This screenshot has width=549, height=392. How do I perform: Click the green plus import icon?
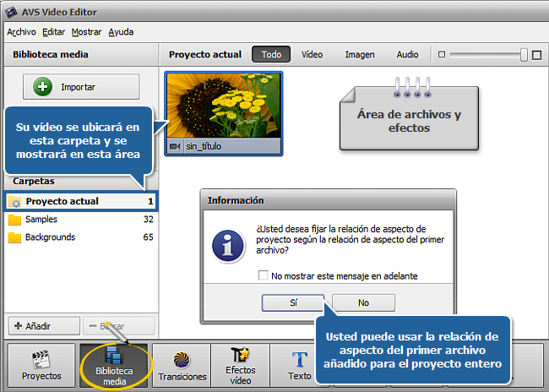42,87
